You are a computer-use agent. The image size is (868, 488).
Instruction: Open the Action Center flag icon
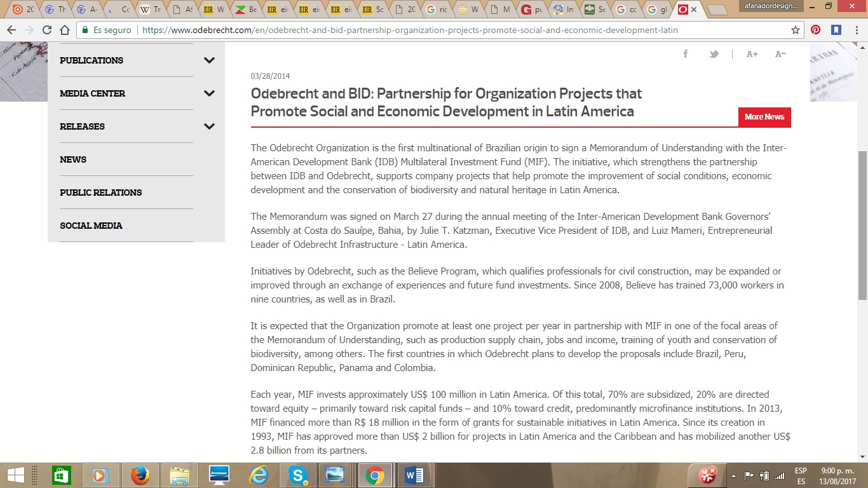[749, 476]
